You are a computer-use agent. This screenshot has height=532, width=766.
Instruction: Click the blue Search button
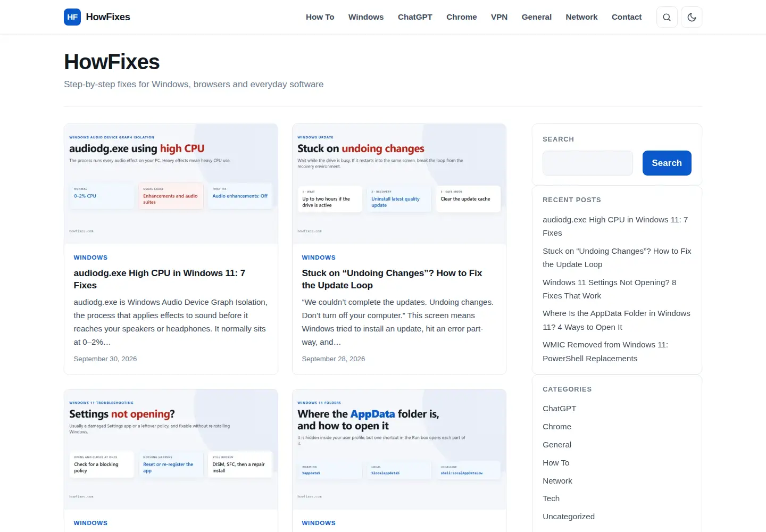coord(667,163)
